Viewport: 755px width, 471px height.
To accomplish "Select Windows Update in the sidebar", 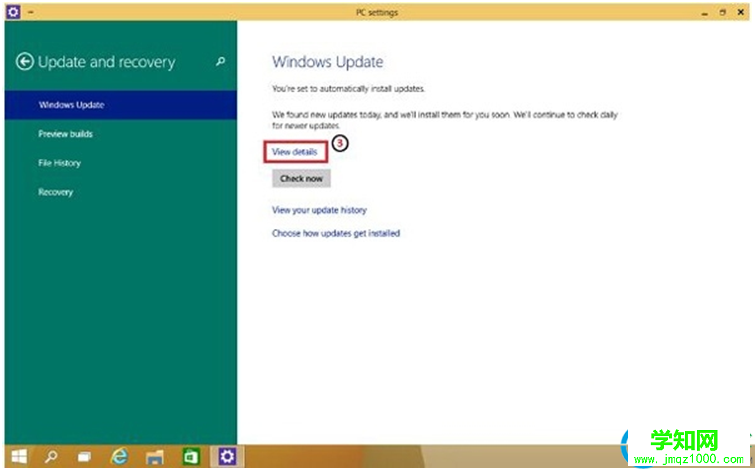I will click(x=120, y=105).
